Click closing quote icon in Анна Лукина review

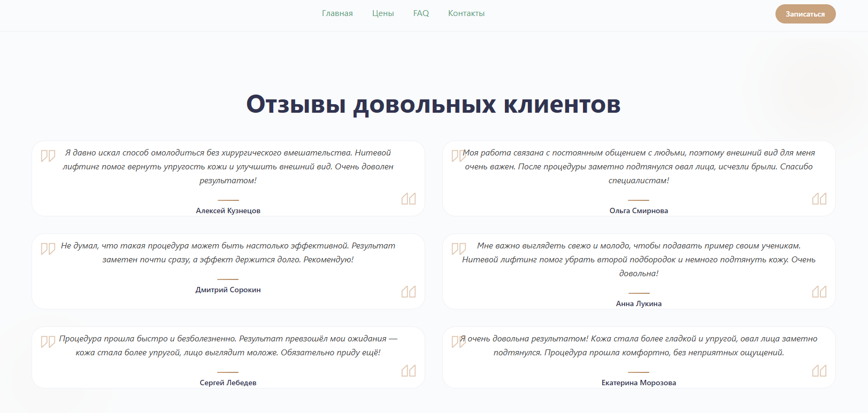tap(819, 292)
